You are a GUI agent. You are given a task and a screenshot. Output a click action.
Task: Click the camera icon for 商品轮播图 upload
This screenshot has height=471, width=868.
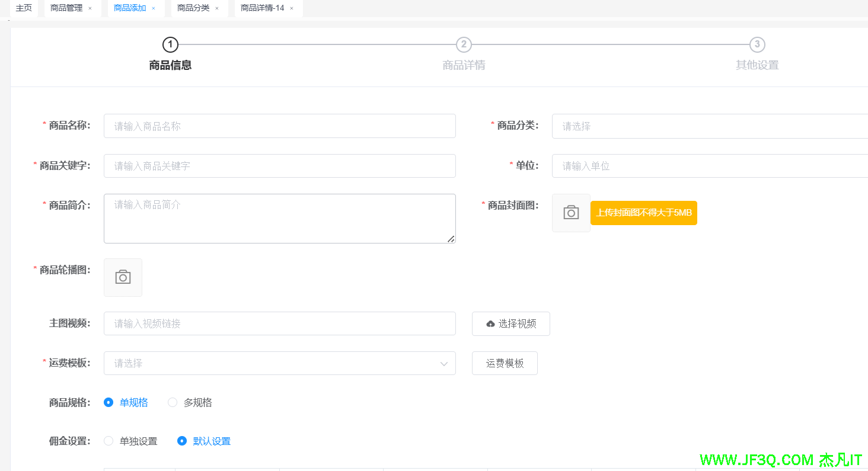tap(123, 277)
